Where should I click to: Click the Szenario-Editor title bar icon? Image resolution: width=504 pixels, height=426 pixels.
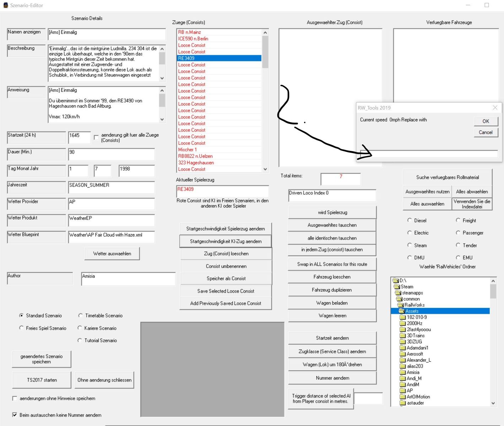tap(5, 5)
